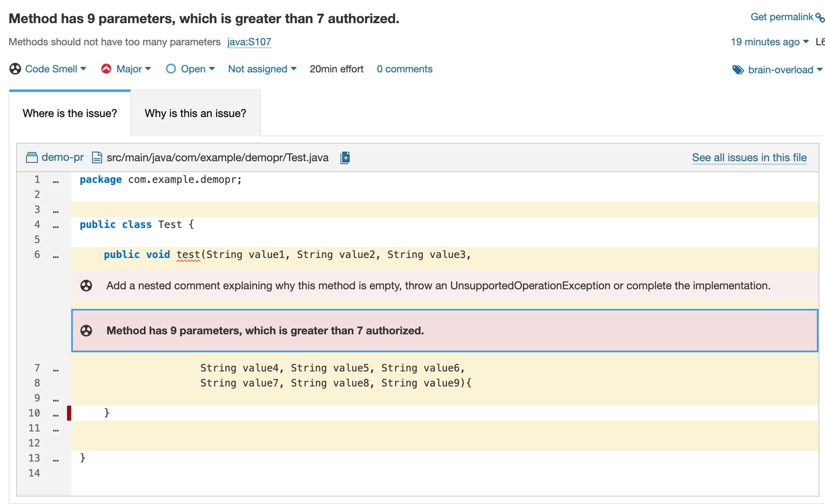Expand SCM info dots on line 6
The height and width of the screenshot is (504, 825).
tap(56, 256)
